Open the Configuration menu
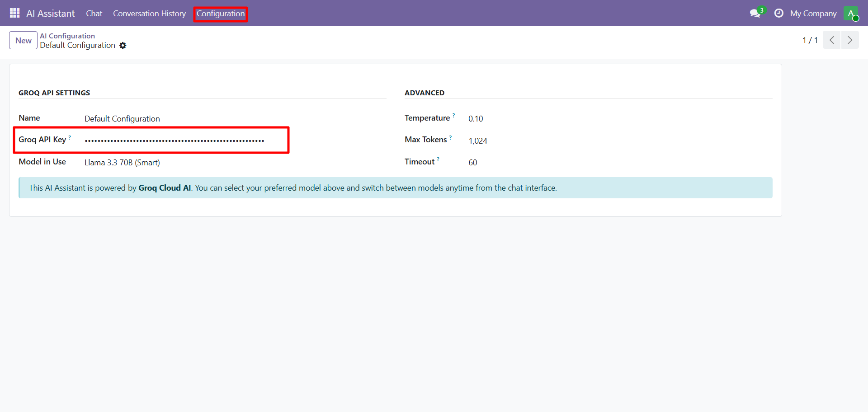Screen dimensions: 868x412 pyautogui.click(x=220, y=14)
